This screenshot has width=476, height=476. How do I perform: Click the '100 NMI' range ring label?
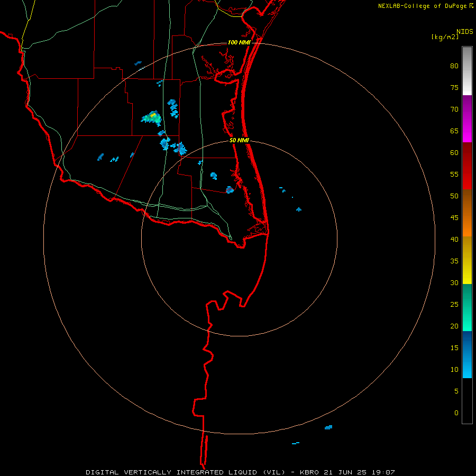tap(239, 42)
